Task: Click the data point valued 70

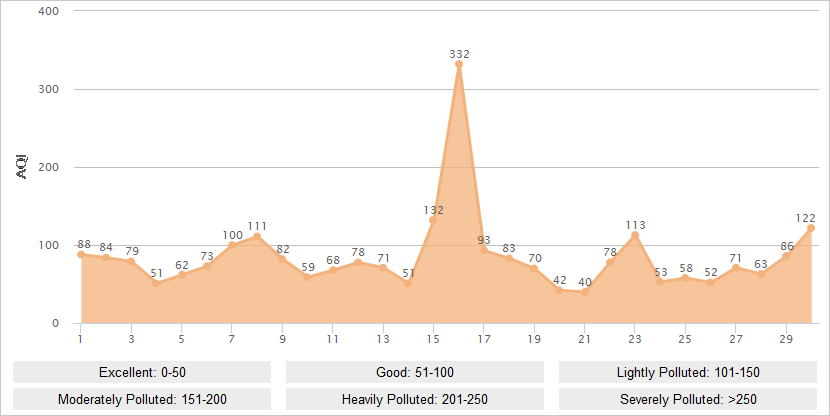Action: coord(534,268)
